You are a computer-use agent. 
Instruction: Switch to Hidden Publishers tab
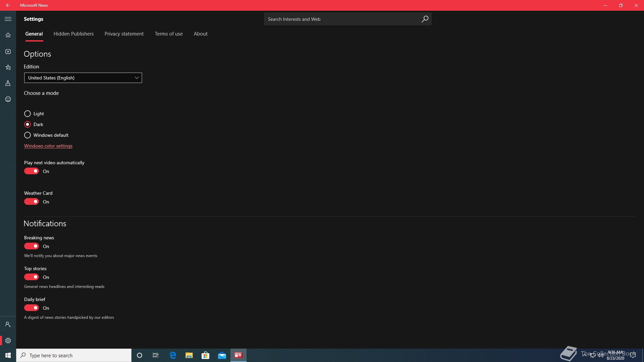tap(73, 34)
